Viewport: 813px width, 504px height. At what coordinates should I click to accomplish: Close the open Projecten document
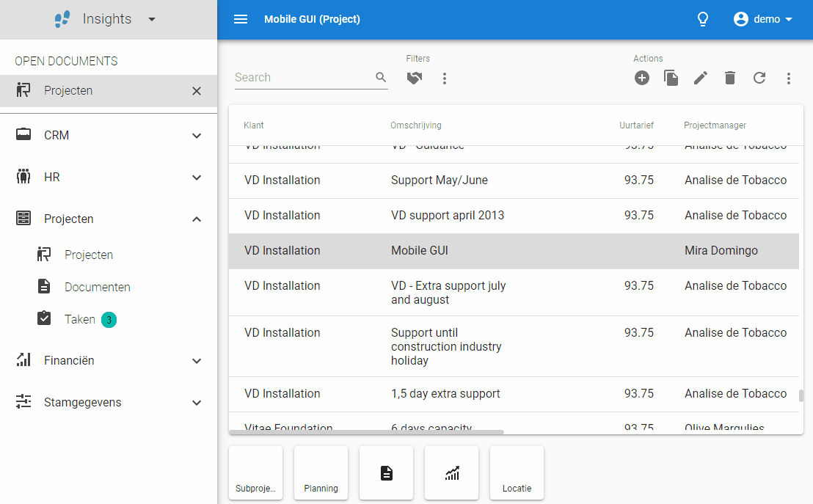tap(197, 91)
